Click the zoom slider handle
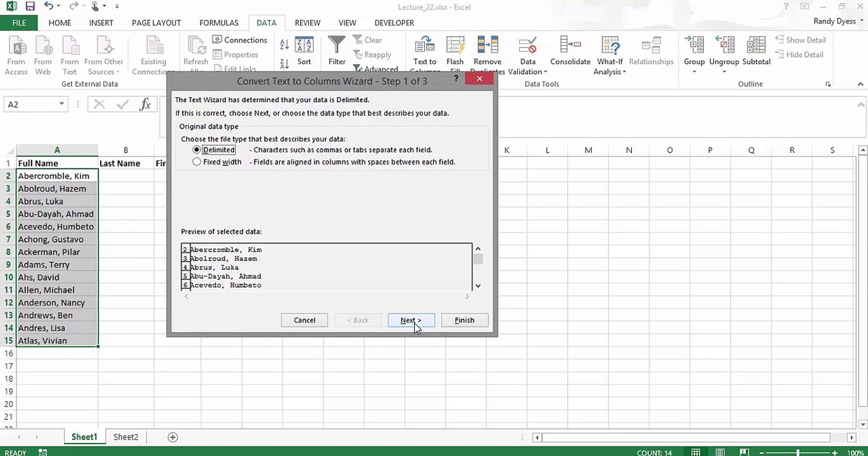Screen dimensions: 868x456 click(798, 452)
